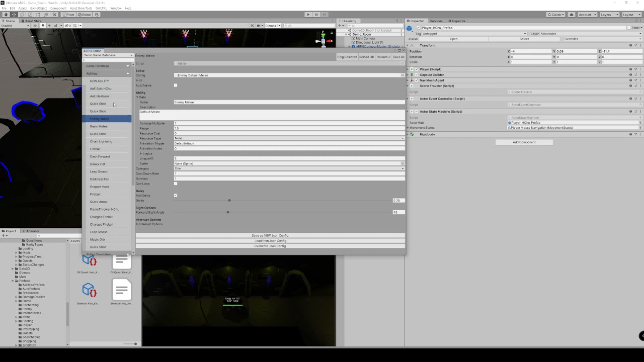The width and height of the screenshot is (644, 362).
Task: Open cloud services icon next to Colab
Action: [x=572, y=15]
